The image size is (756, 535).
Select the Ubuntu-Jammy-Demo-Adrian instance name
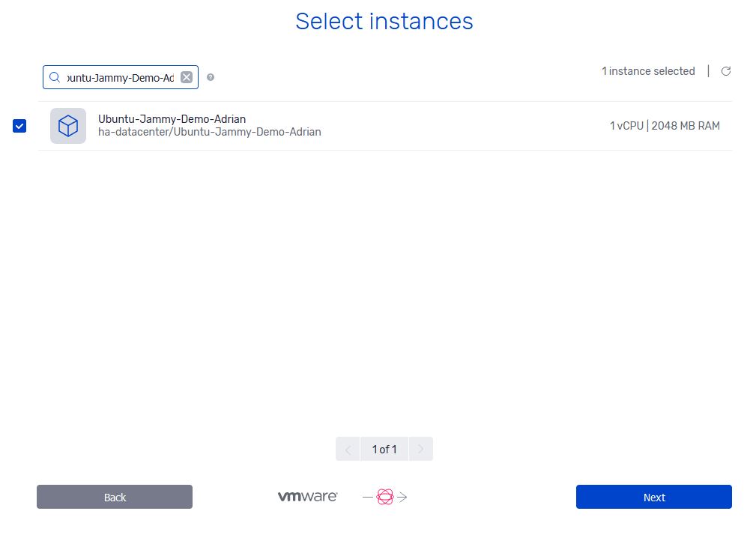[x=172, y=119]
